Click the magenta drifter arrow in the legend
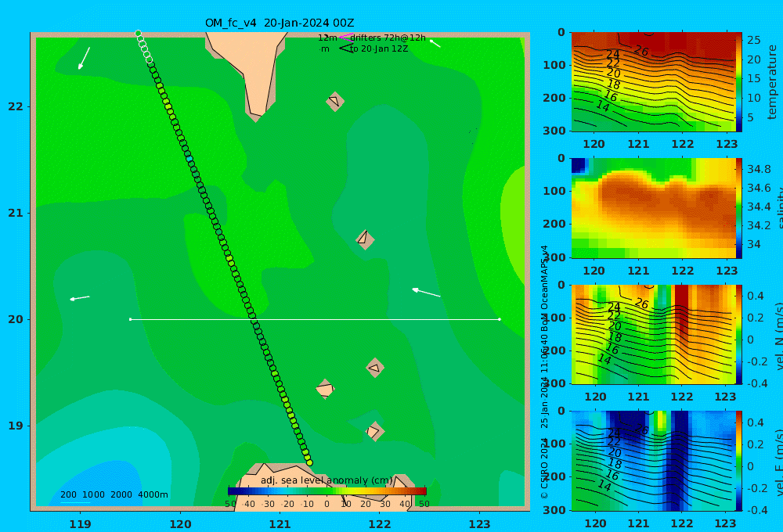 [x=346, y=37]
